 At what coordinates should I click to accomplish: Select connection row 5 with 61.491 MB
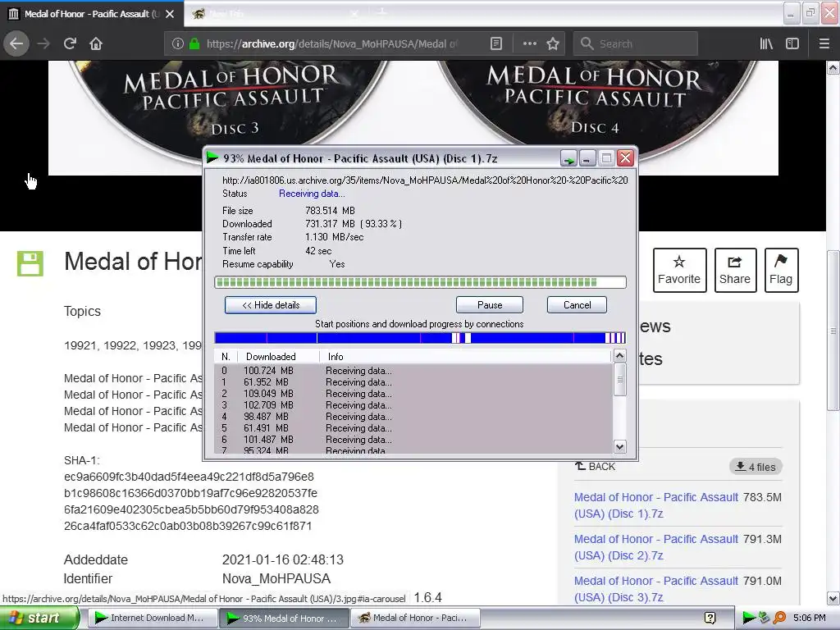(413, 428)
